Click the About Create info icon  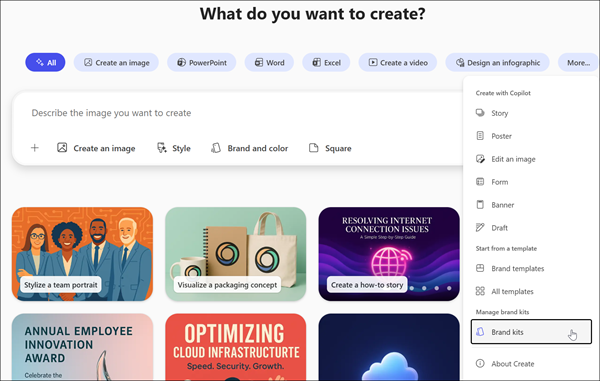click(x=480, y=363)
